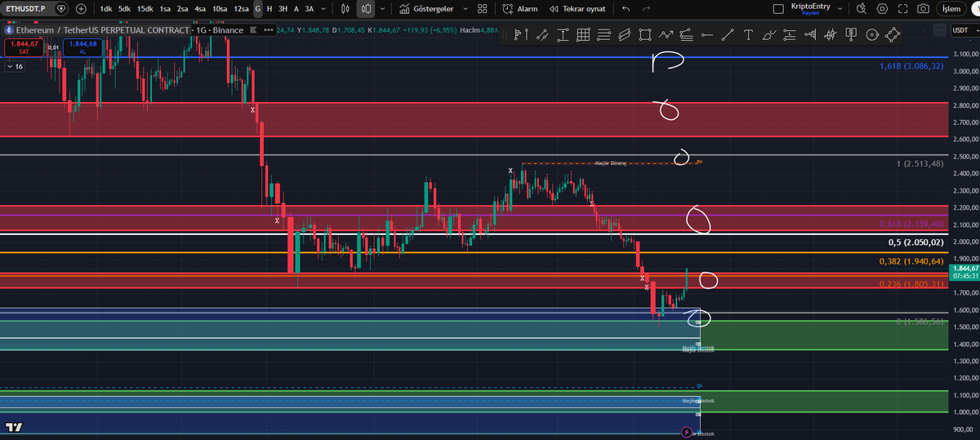Open the legend three-dots more menu
This screenshot has width=980, height=440.
[269, 30]
